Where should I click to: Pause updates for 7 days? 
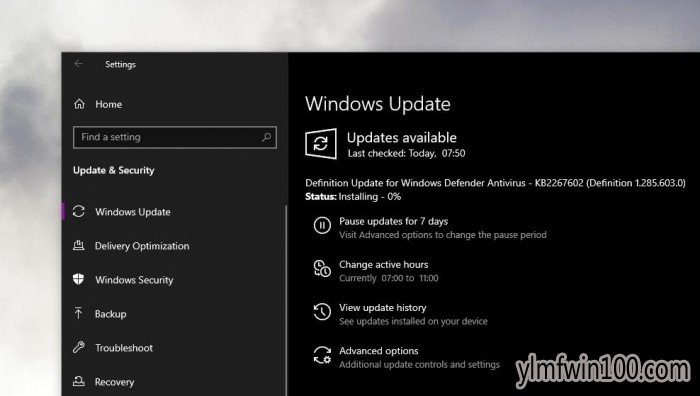[x=393, y=221]
